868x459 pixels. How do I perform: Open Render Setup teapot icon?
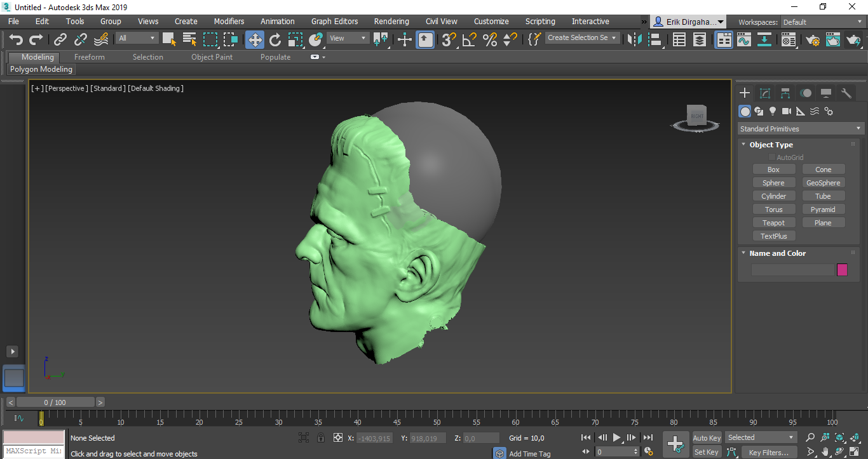click(x=813, y=40)
